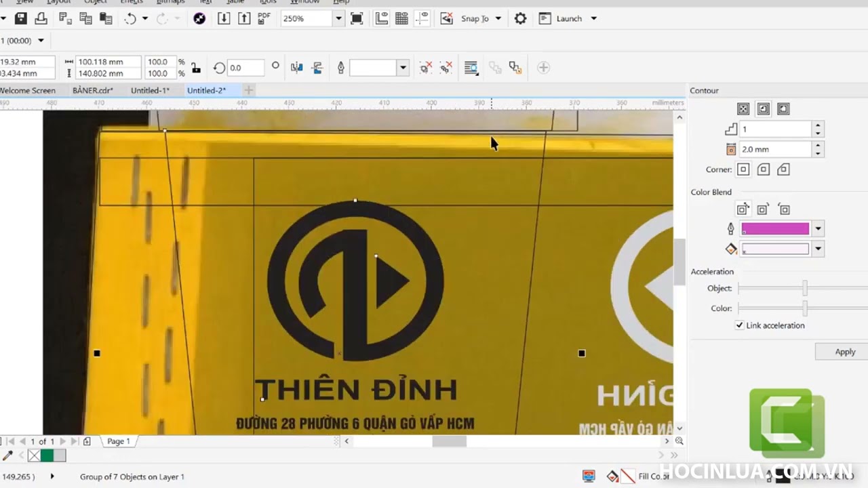Click the rotation angle field 0.0
The height and width of the screenshot is (488, 868).
coord(245,68)
